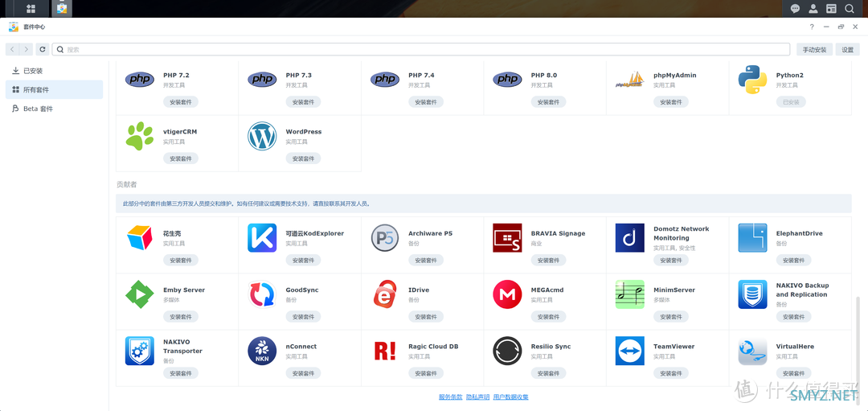Open the 用户数据收集 link
Image resolution: width=868 pixels, height=411 pixels.
pyautogui.click(x=511, y=397)
